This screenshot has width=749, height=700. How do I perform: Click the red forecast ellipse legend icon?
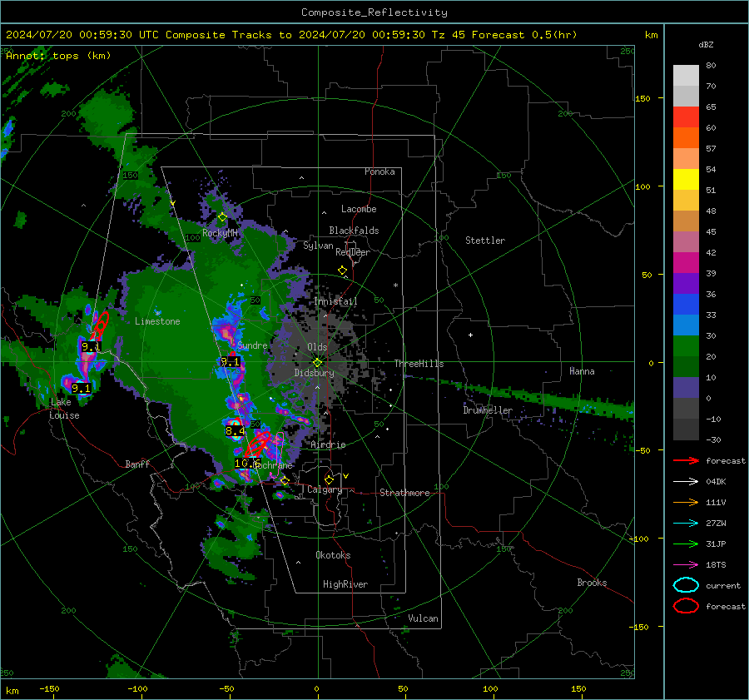pos(686,606)
